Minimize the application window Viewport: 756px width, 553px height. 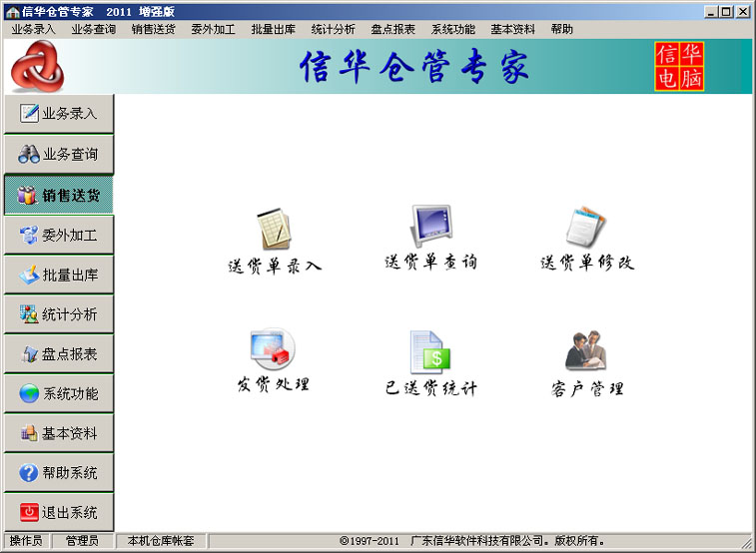[x=711, y=12]
